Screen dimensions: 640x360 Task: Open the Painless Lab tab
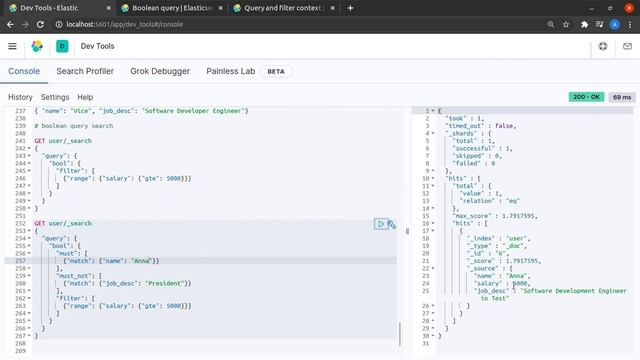pyautogui.click(x=231, y=71)
